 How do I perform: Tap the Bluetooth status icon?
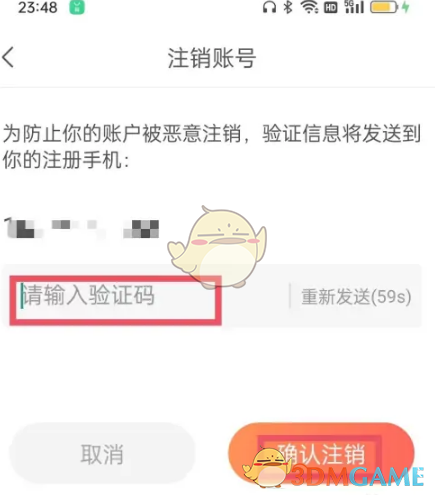[288, 7]
